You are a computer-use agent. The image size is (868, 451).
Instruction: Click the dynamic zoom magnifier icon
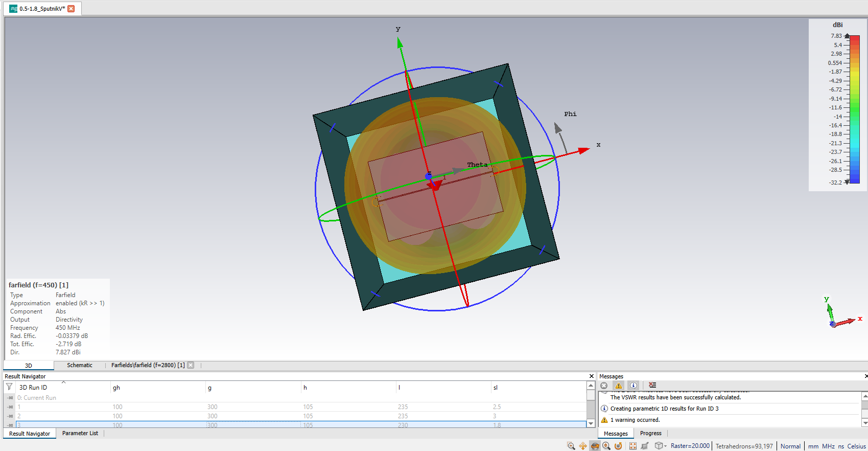tap(606, 446)
